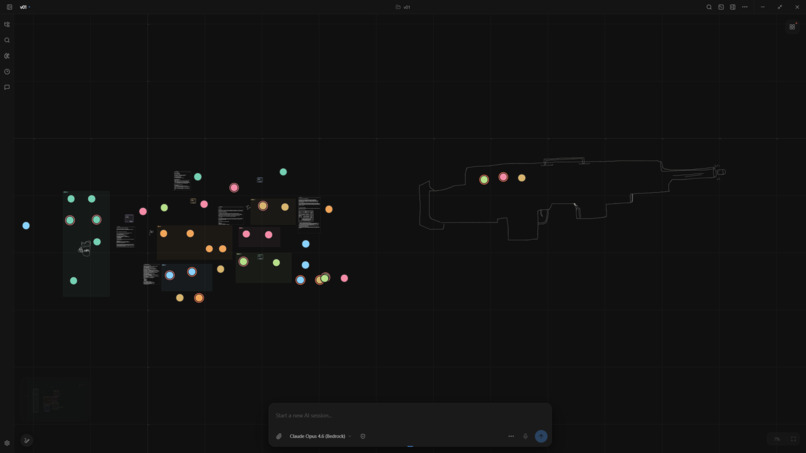Viewport: 806px width, 453px height.
Task: Open the circular history icon in left rail
Action: [7, 72]
